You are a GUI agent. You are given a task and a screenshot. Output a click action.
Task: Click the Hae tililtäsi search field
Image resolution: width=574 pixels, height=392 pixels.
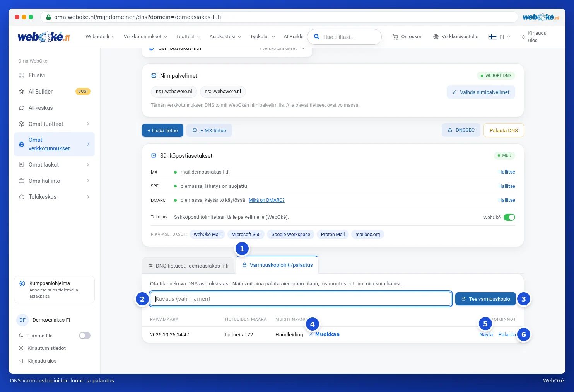(344, 37)
